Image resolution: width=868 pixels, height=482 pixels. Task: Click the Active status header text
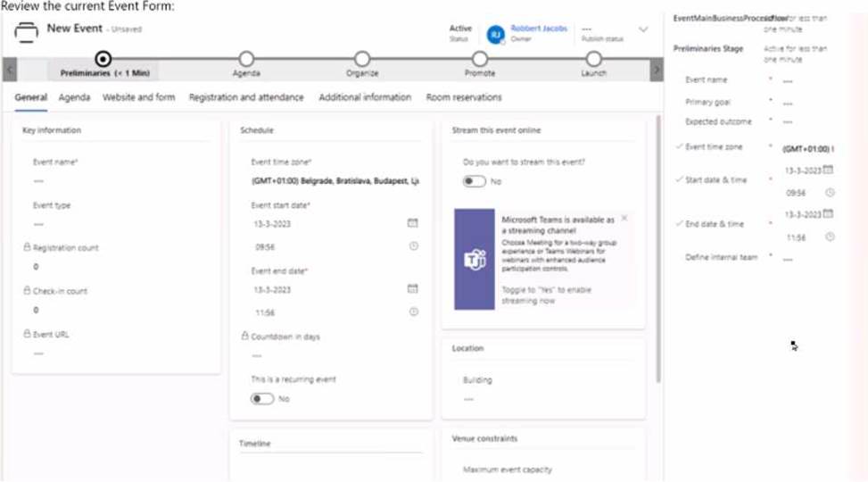(x=460, y=29)
